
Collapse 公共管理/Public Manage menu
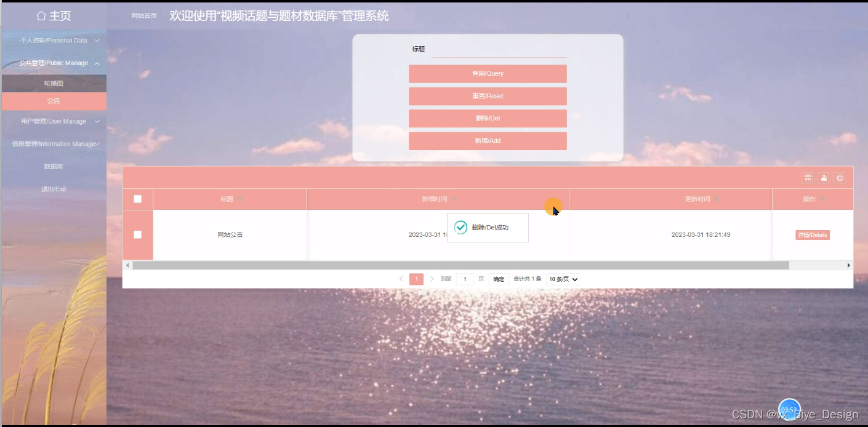54,63
